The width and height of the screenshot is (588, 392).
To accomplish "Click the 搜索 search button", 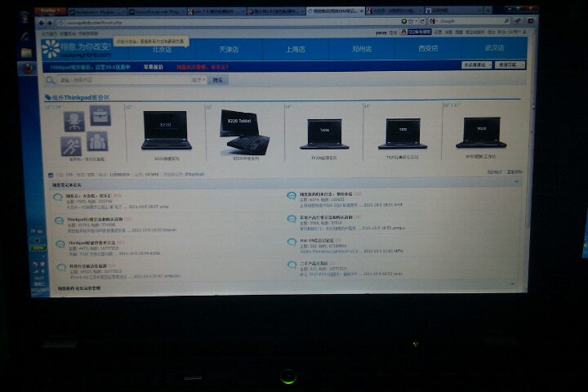I will click(218, 80).
